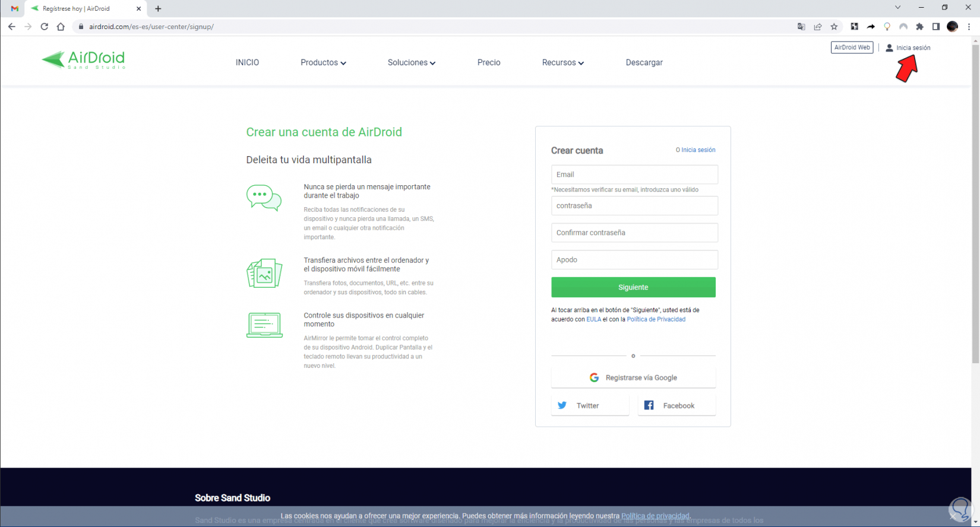Open the Chrome profile avatar
The width and height of the screenshot is (980, 527).
[x=952, y=27]
